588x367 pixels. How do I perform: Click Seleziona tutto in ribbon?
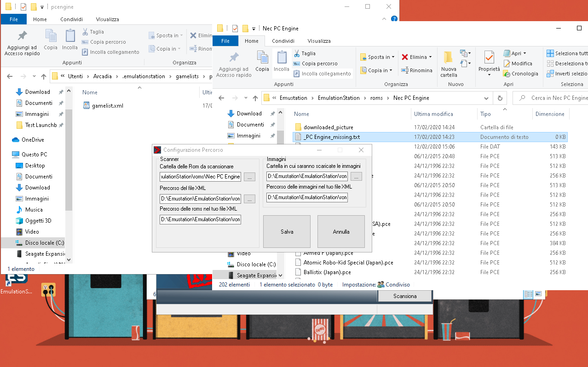point(567,53)
